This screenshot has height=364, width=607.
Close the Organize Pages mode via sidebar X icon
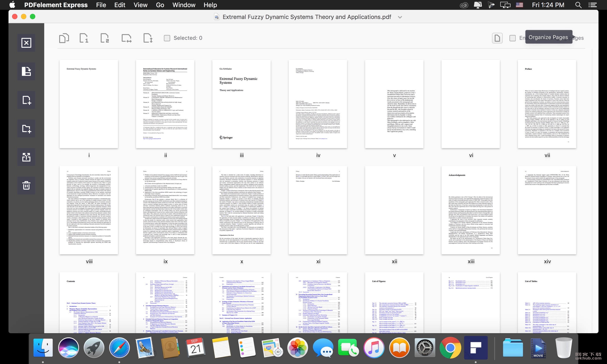tap(26, 43)
